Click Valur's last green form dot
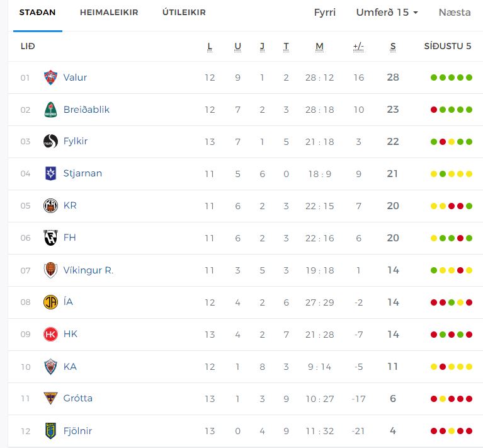 pos(469,78)
